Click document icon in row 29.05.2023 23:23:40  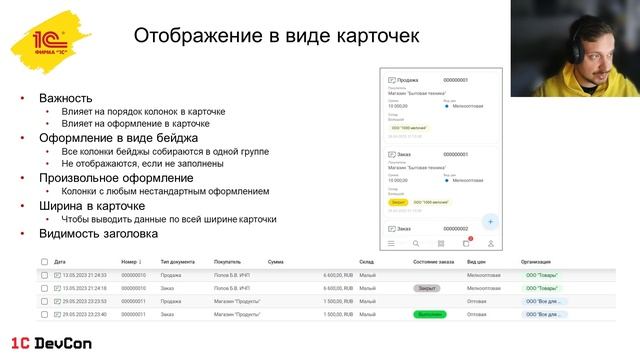pos(57,315)
